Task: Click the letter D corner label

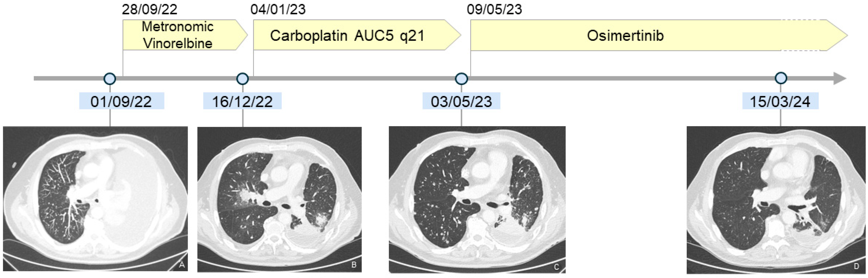Action: pyautogui.click(x=856, y=266)
